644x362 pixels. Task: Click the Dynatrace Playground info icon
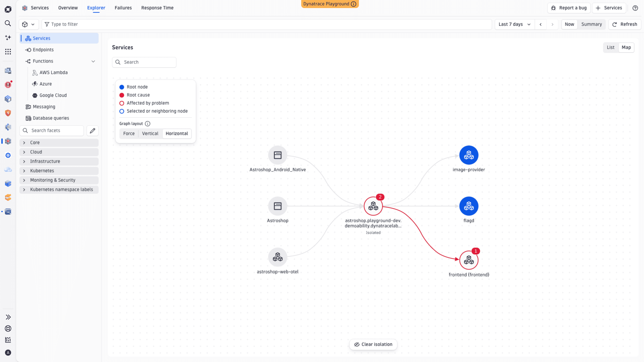click(354, 4)
